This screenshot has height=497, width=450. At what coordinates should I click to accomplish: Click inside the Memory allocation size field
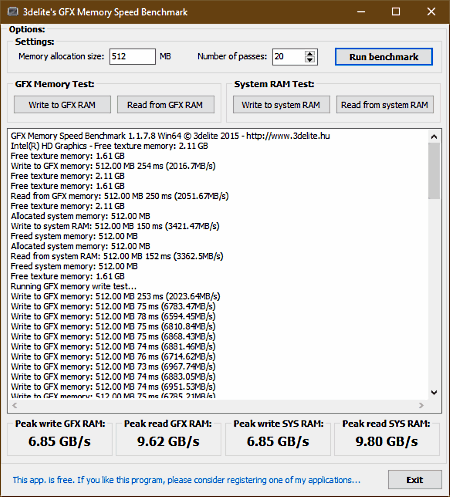point(132,56)
